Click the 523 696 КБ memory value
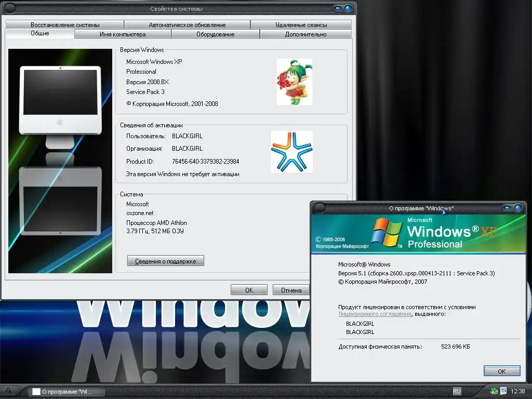 point(455,347)
